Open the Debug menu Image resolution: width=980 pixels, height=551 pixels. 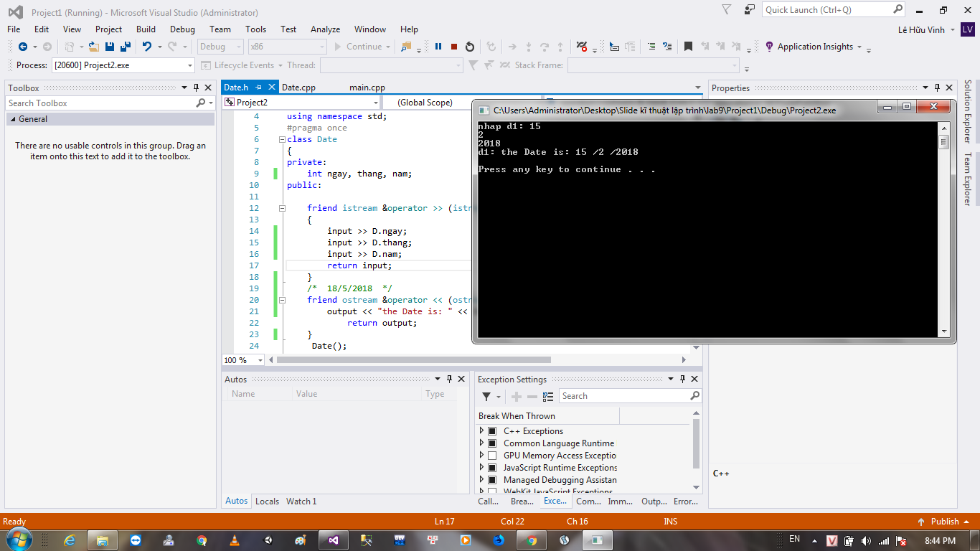pos(182,29)
